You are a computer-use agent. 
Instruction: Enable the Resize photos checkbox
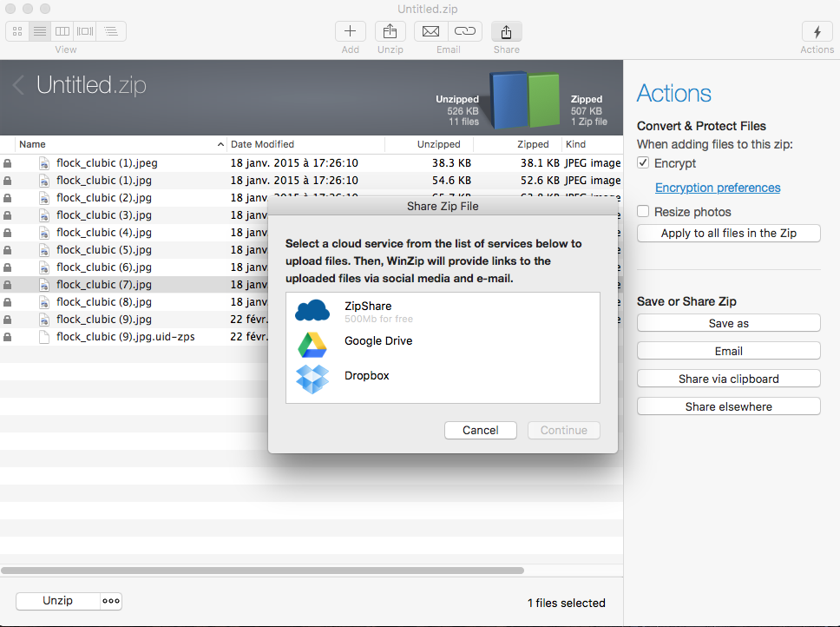643,211
